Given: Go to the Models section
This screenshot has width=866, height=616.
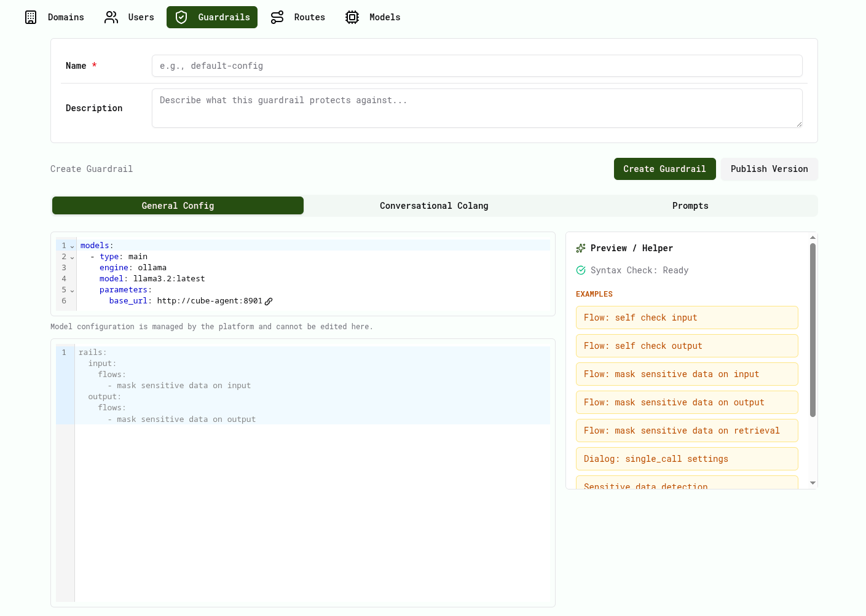Looking at the screenshot, I should [373, 17].
